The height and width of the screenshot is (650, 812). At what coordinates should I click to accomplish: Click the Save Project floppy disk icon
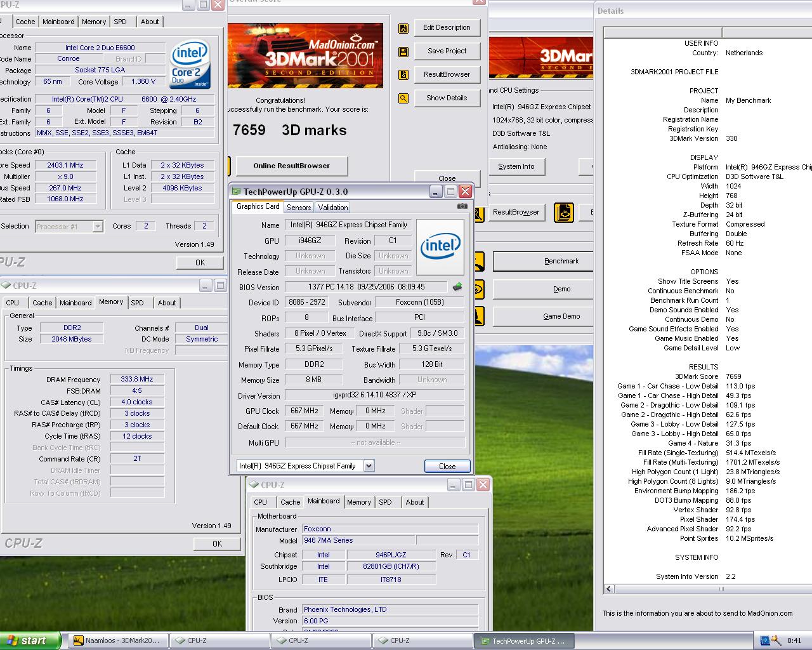coord(403,52)
